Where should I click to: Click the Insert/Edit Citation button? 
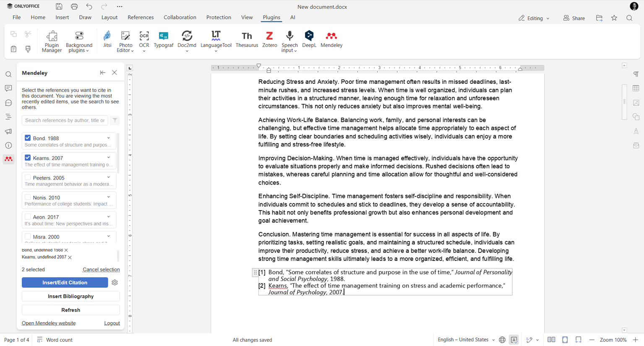pos(65,283)
